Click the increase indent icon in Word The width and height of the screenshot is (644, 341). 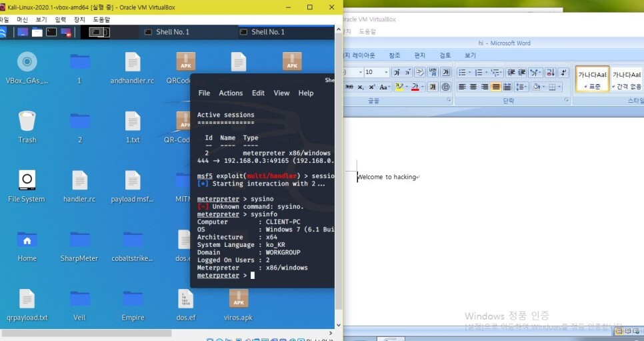521,72
